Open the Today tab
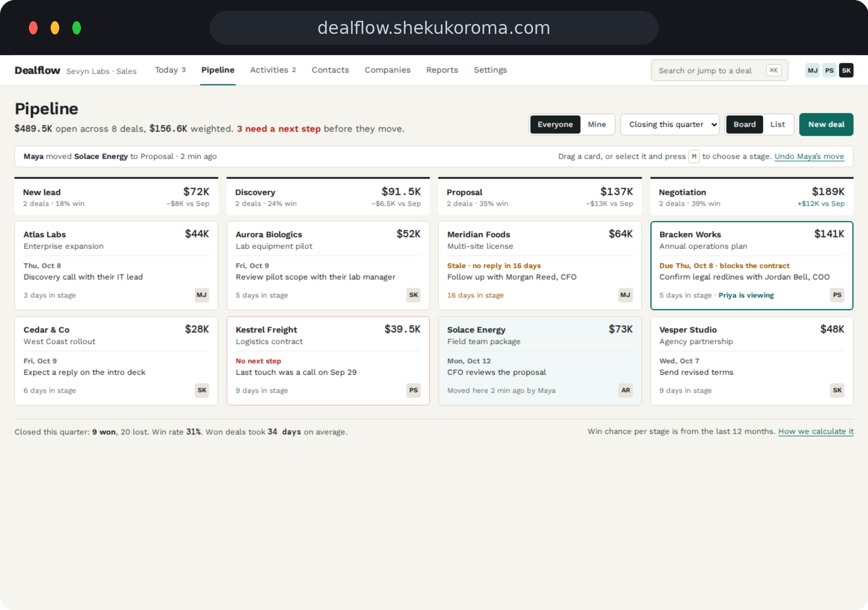 tap(170, 70)
